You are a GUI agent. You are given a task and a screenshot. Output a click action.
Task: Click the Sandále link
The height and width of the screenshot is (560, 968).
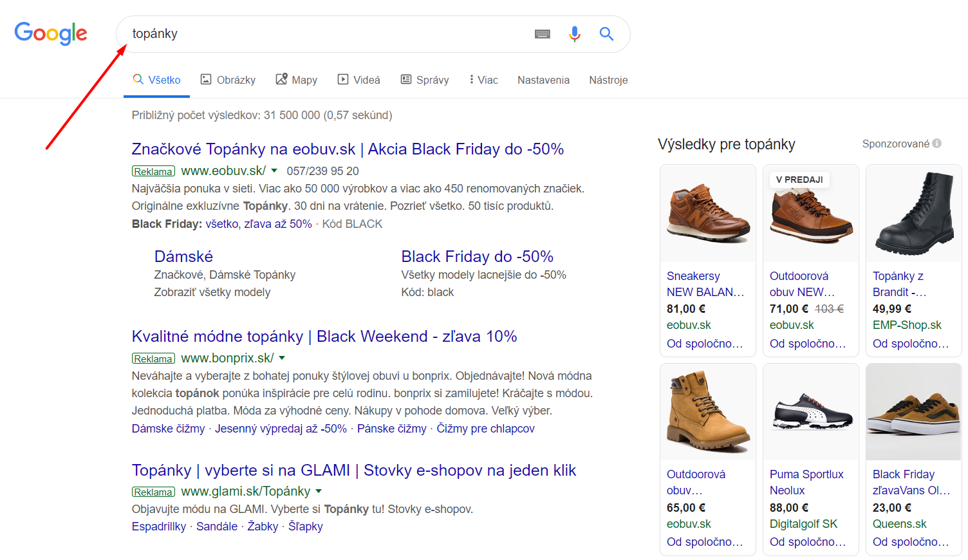[x=217, y=527]
